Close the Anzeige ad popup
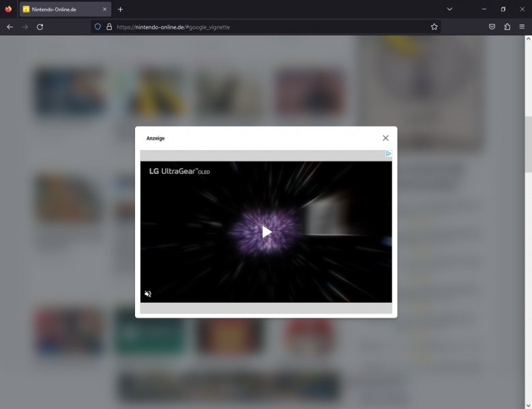 pos(385,138)
